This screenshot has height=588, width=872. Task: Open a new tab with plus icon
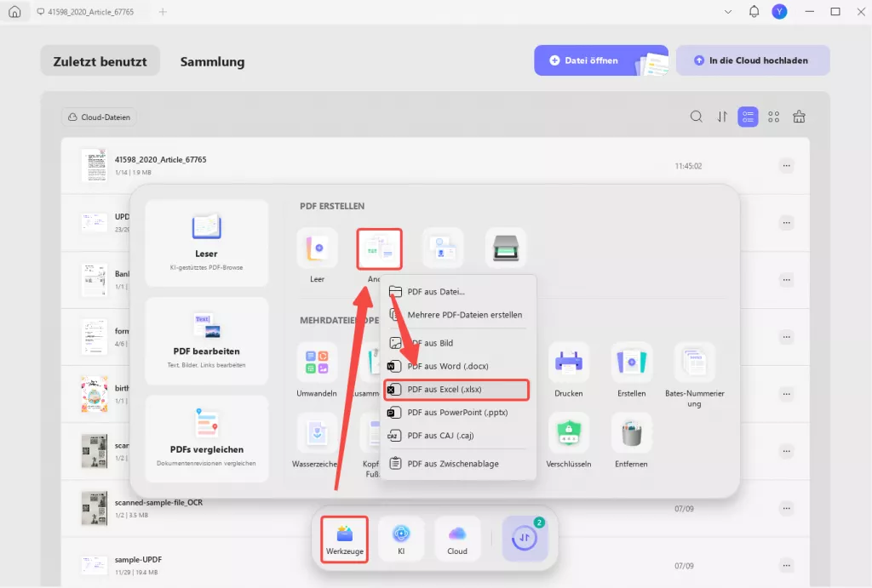(x=163, y=12)
